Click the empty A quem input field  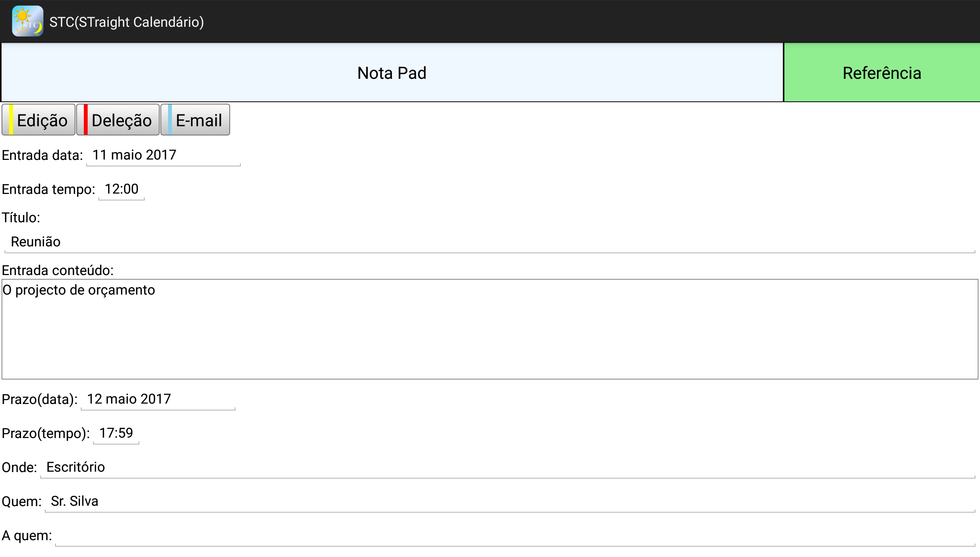click(514, 536)
